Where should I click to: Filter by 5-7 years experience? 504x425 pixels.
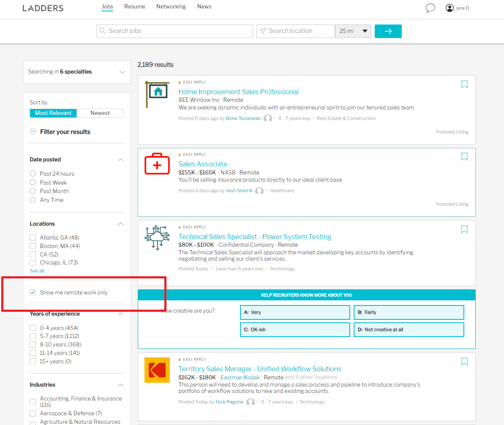(x=33, y=336)
